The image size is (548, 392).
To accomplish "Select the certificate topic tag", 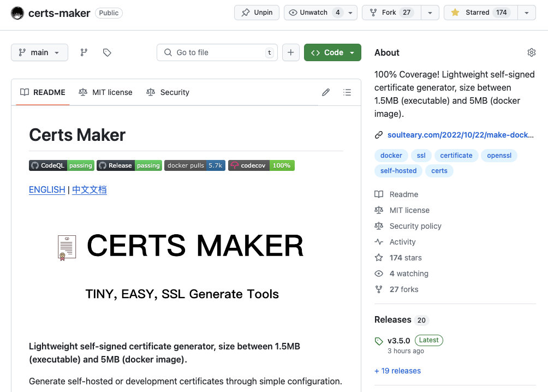I will [x=456, y=156].
